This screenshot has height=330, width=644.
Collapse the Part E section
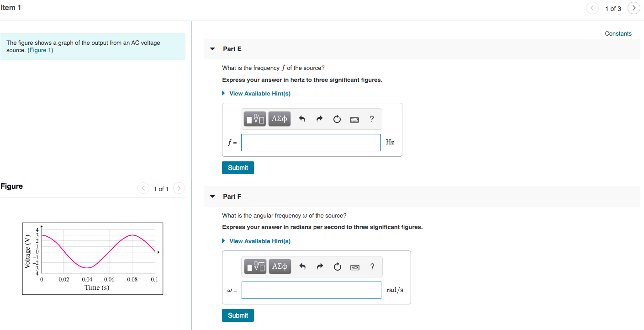212,49
